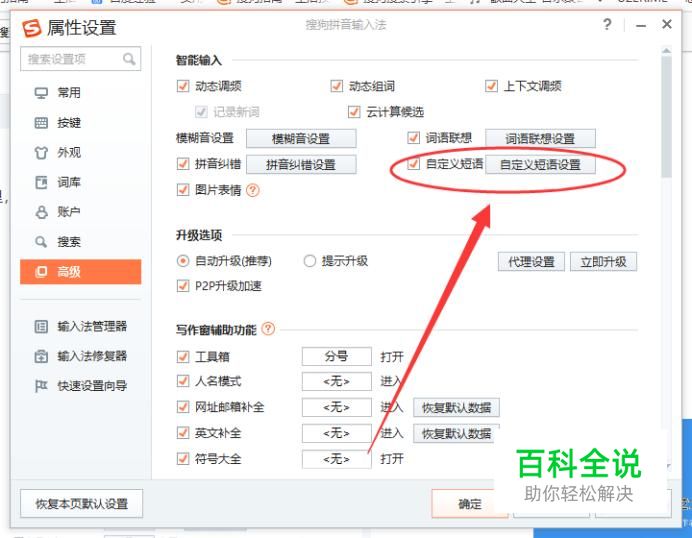Viewport: 692px width, 538px height.
Task: Click the vertical scrollbar thumb
Action: pyautogui.click(x=666, y=117)
